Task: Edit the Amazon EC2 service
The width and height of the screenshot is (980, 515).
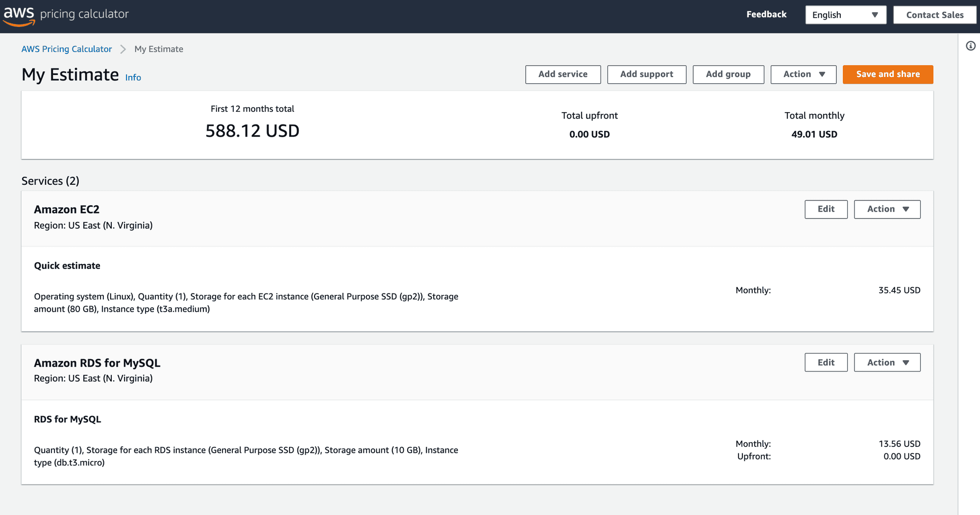Action: pos(826,209)
